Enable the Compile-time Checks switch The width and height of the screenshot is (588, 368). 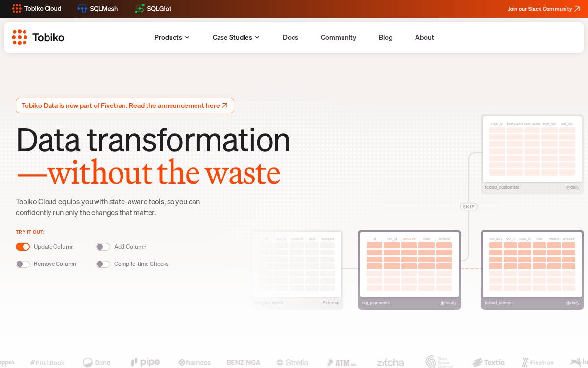[103, 264]
